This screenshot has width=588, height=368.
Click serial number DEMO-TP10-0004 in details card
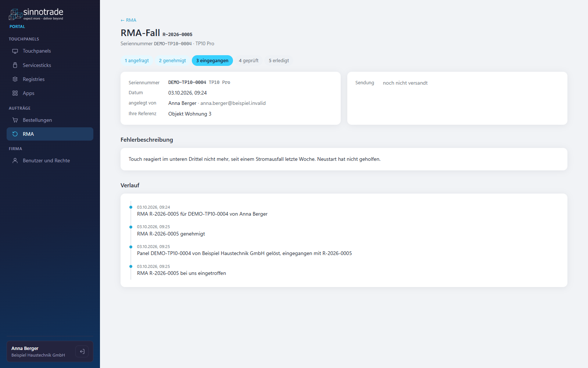coord(187,82)
